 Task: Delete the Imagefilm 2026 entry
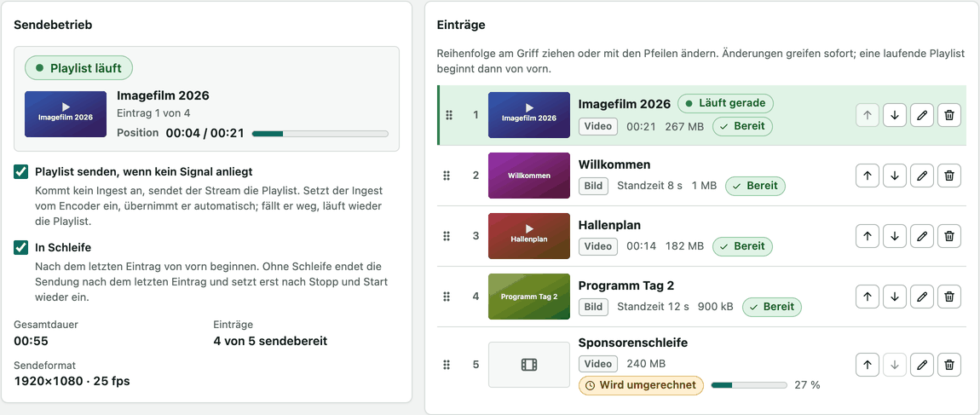[x=949, y=115]
